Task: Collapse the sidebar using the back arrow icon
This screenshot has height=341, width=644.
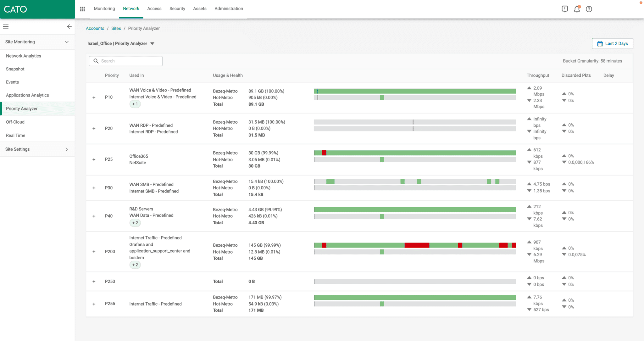Action: pyautogui.click(x=69, y=26)
